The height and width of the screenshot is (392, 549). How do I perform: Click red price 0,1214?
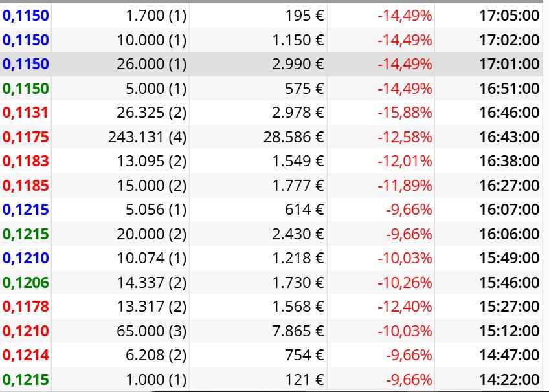point(25,356)
